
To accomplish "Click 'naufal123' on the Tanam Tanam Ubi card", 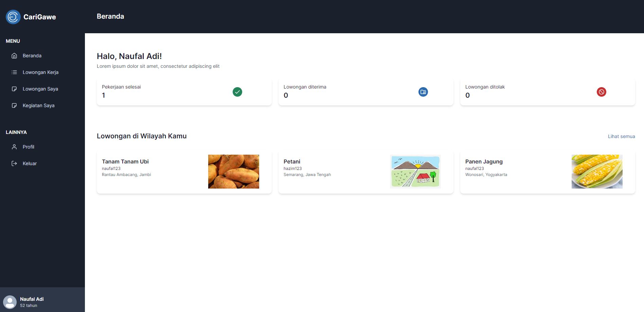I will pos(111,169).
